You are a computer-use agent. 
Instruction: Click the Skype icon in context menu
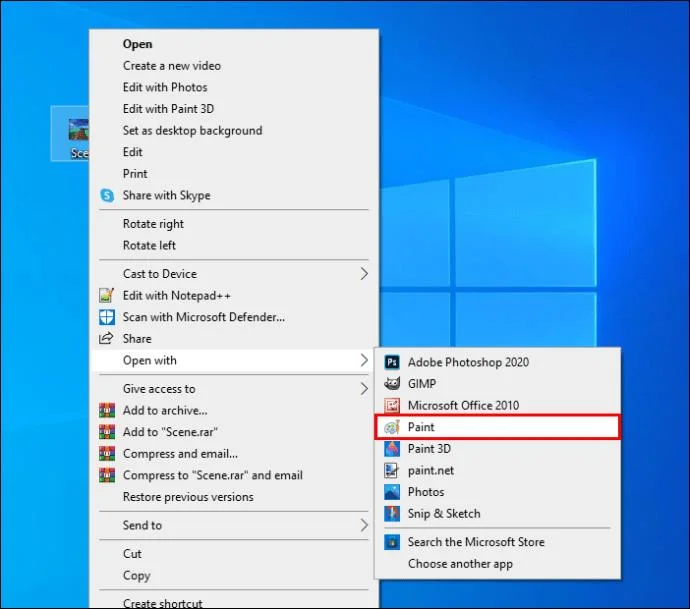pyautogui.click(x=107, y=196)
